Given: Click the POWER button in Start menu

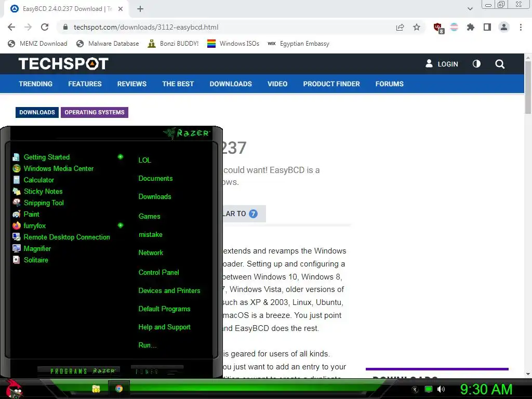Looking at the screenshot, I should point(157,371).
